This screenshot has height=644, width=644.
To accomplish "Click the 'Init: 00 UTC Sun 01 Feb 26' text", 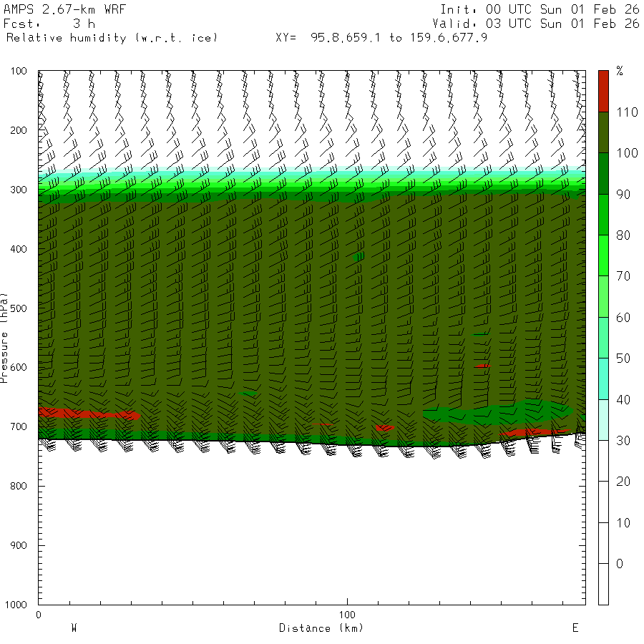I will pos(540,9).
